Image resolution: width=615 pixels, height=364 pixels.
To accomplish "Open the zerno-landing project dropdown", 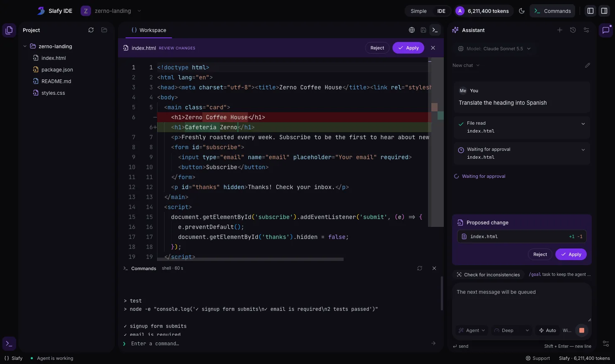I will click(111, 11).
